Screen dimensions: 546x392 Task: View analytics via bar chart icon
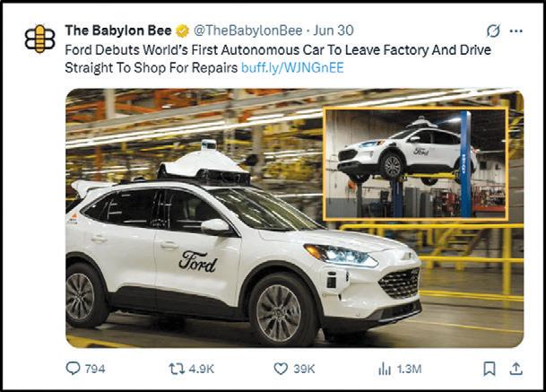(x=385, y=369)
